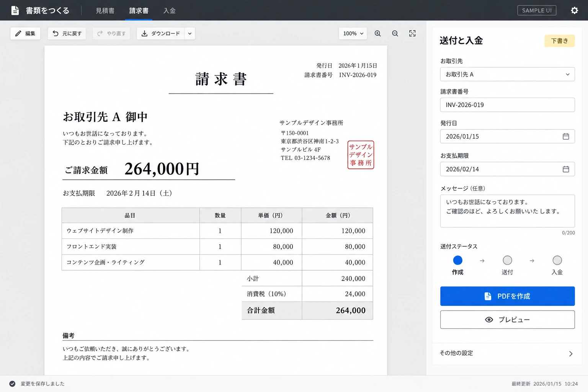The height and width of the screenshot is (392, 588).
Task: Click コンテンツ企画・ライティング item cell
Action: pyautogui.click(x=131, y=262)
